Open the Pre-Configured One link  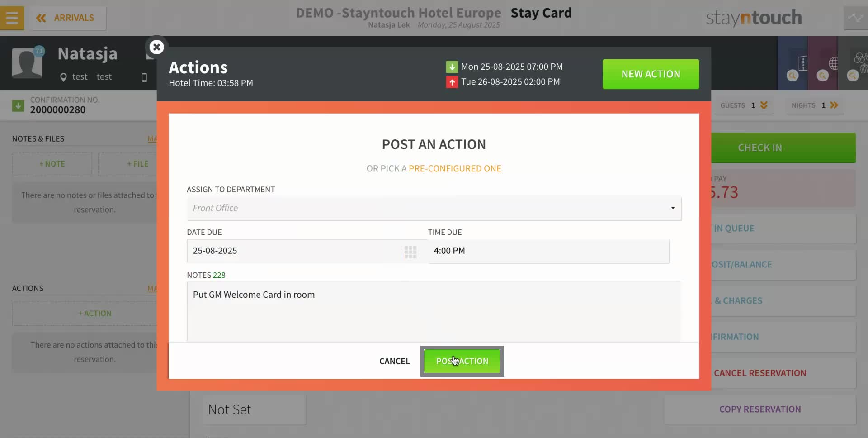click(455, 168)
